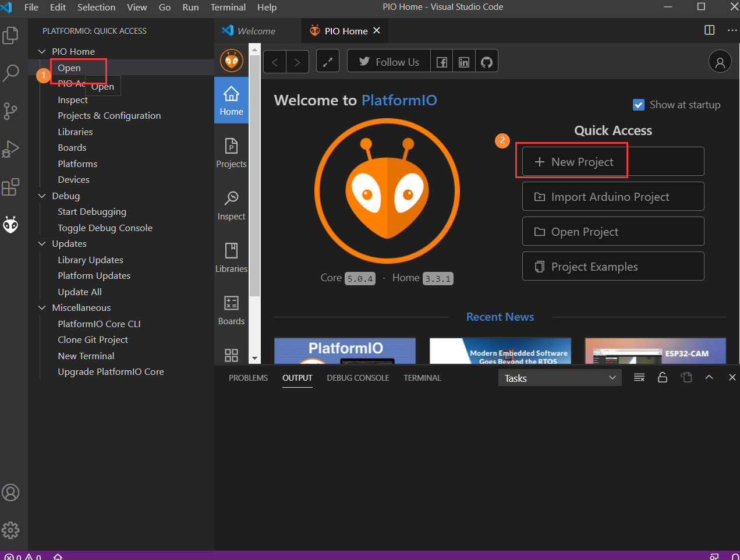
Task: Click the New Project button
Action: [613, 161]
